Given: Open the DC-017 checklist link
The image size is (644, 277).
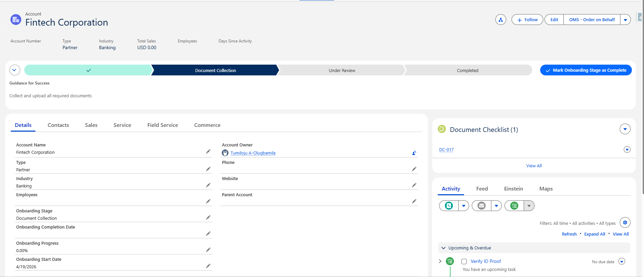Looking at the screenshot, I should (446, 150).
